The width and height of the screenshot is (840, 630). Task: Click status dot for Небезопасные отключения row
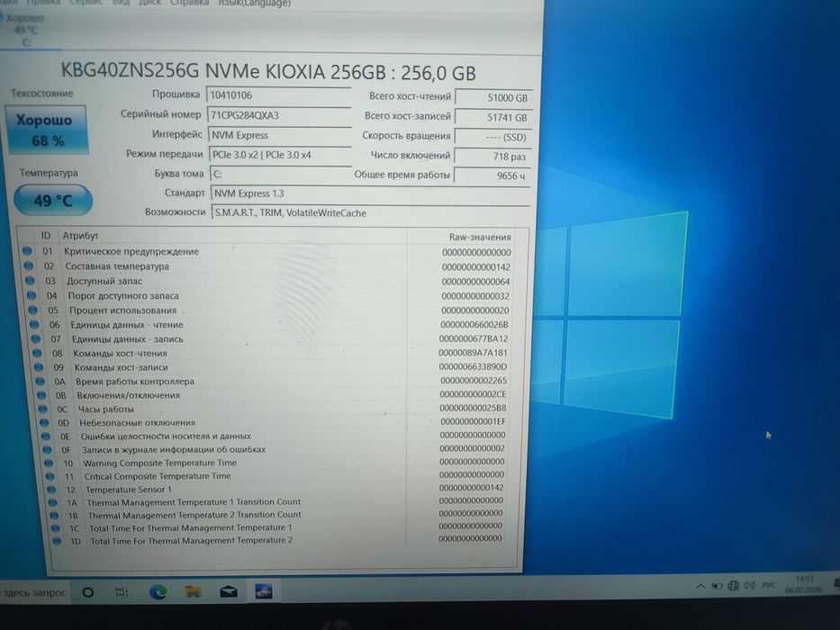pyautogui.click(x=45, y=422)
